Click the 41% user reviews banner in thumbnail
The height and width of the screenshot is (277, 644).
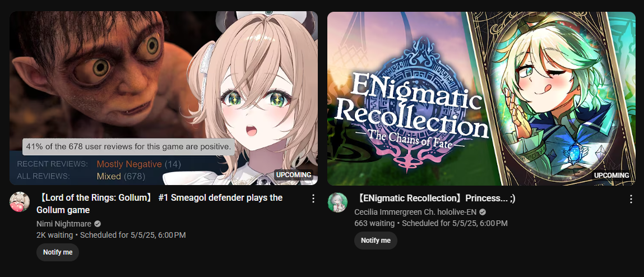(128, 146)
